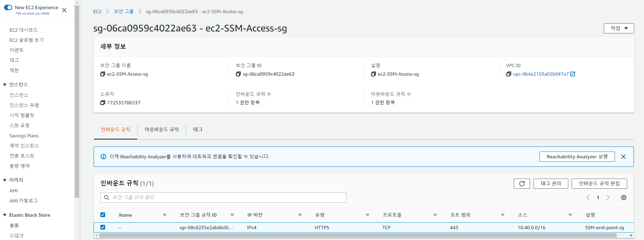Dismiss the Reachability Analyzer info banner
This screenshot has width=644, height=240.
pyautogui.click(x=623, y=157)
